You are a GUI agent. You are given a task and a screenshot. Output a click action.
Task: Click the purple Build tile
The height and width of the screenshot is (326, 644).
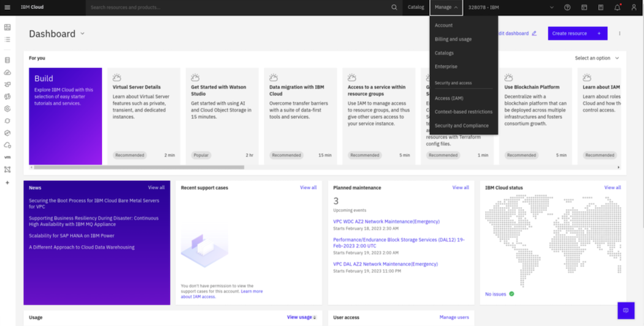click(x=65, y=116)
